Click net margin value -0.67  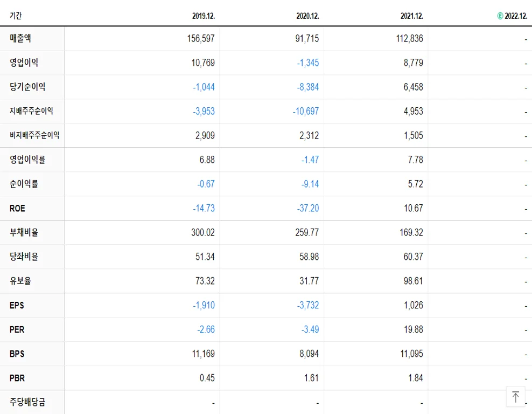[x=206, y=184]
